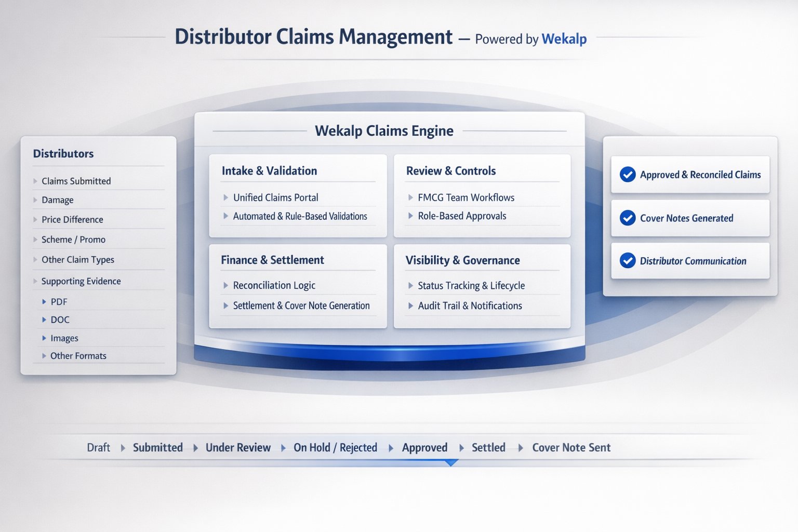The image size is (798, 532).
Task: Click the Role-Based Approvals text
Action: 462,216
